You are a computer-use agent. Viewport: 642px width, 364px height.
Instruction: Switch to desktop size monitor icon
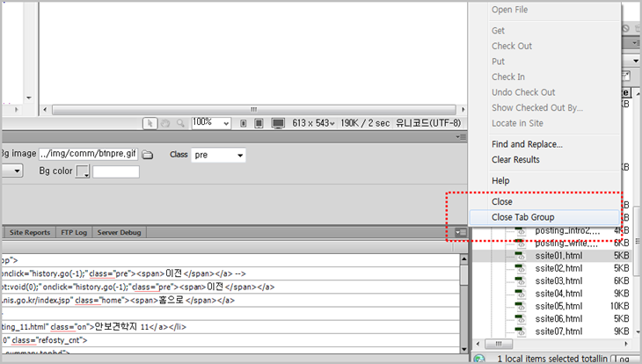[278, 123]
